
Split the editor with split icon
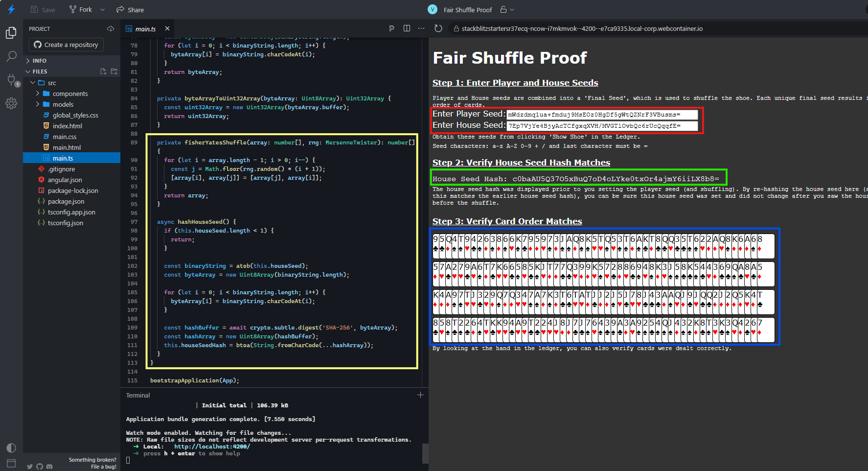tap(407, 28)
